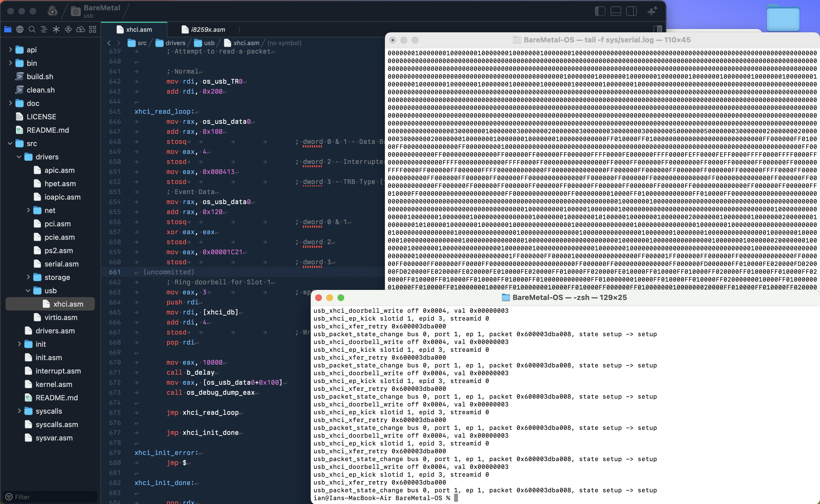The height and width of the screenshot is (504, 820).
Task: Open the (no symbol) breadcrumb selector
Action: pos(284,43)
